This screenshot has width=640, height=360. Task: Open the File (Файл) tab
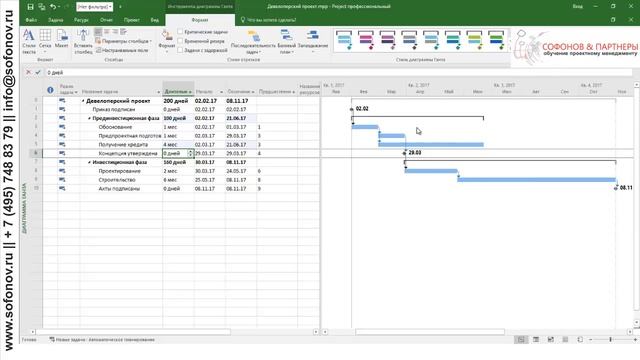[x=31, y=20]
